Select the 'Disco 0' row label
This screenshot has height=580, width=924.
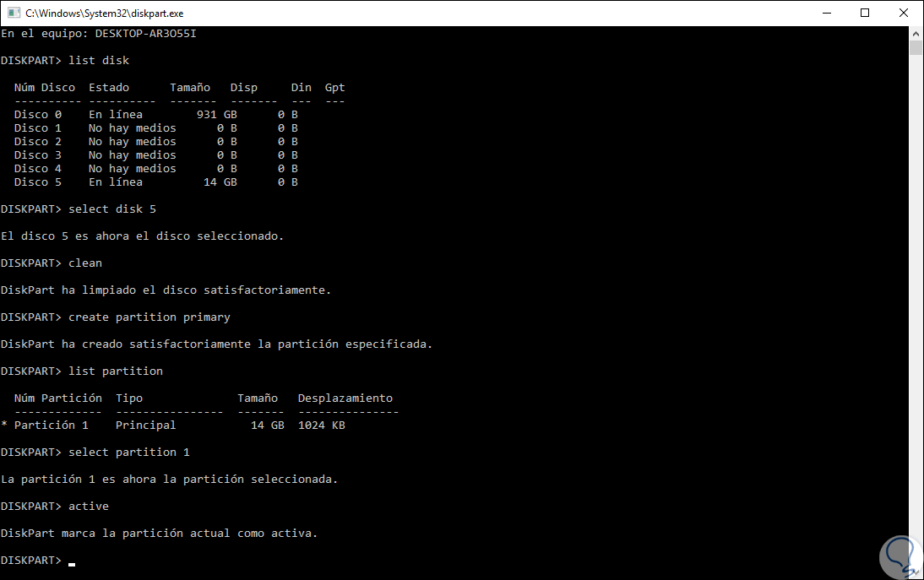coord(38,115)
